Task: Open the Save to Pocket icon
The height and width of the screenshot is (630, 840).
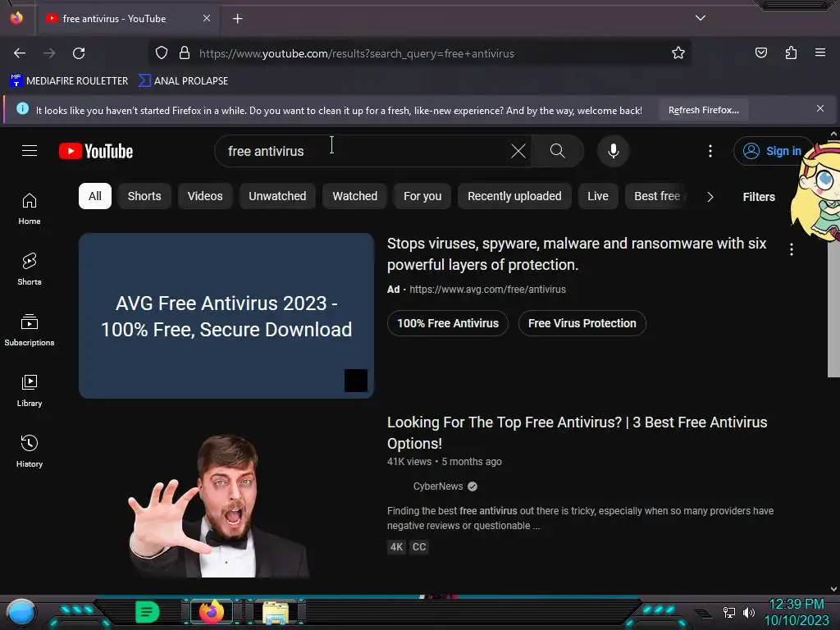Action: pos(760,53)
